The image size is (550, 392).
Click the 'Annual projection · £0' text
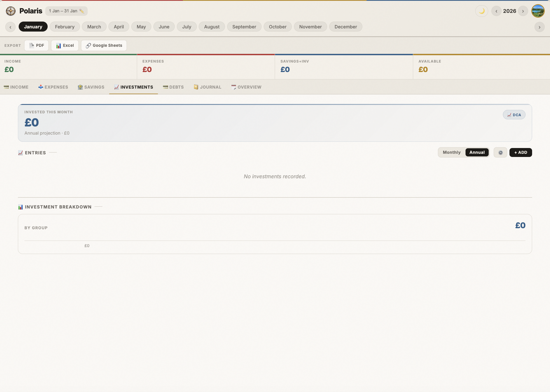click(x=47, y=133)
